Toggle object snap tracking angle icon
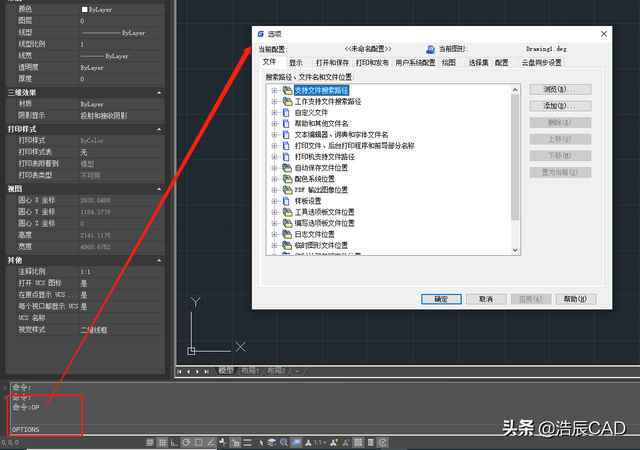 [211, 442]
